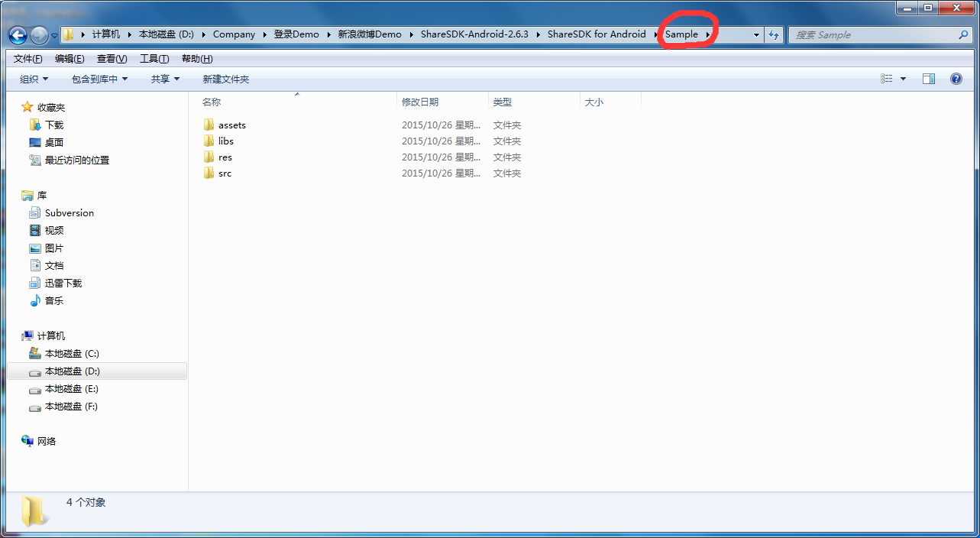Select the libs folder icon

point(209,141)
